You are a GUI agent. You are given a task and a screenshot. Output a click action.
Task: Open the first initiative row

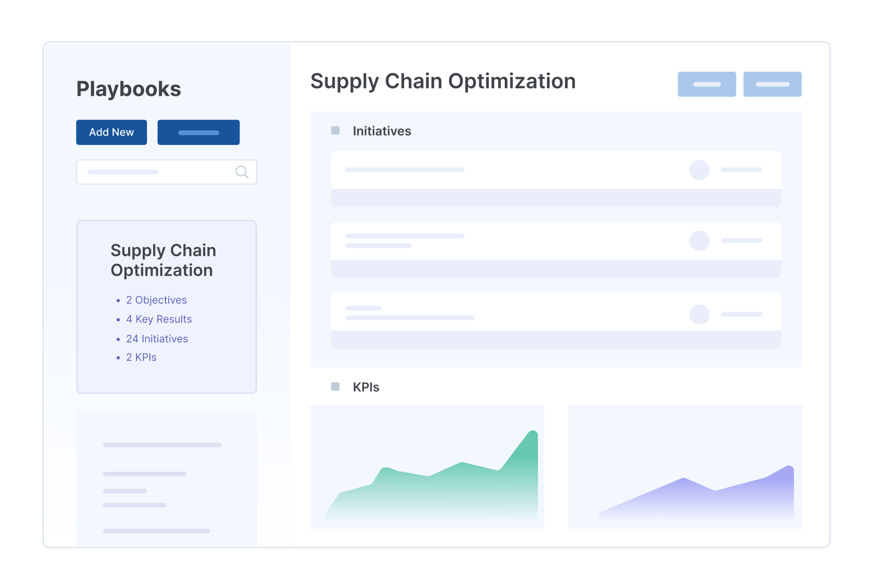(556, 179)
